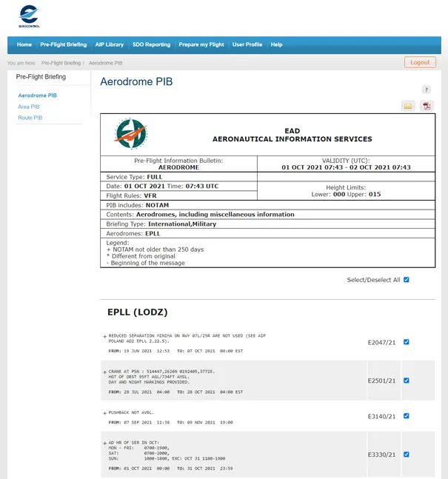448x479 pixels.
Task: Open User Profile menu
Action: [x=247, y=44]
